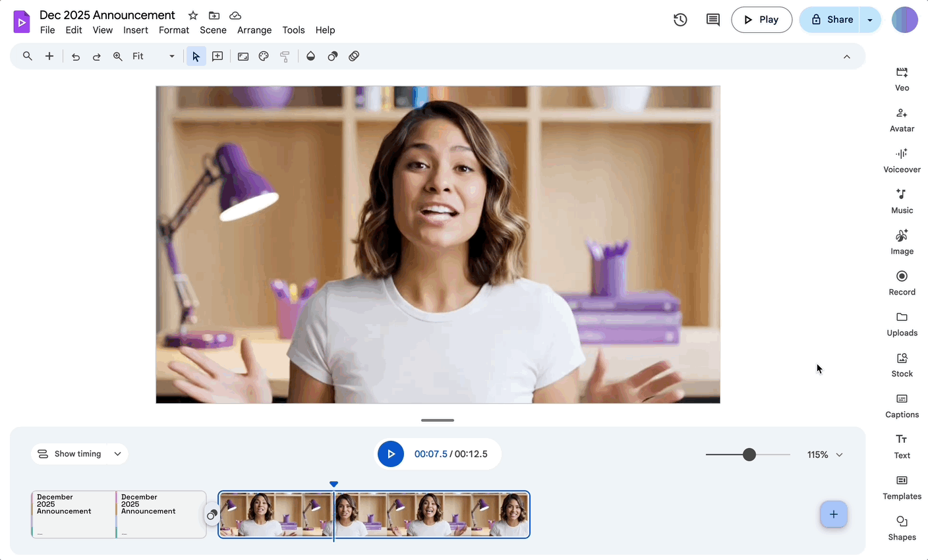Open the Voiceover panel

(x=902, y=160)
